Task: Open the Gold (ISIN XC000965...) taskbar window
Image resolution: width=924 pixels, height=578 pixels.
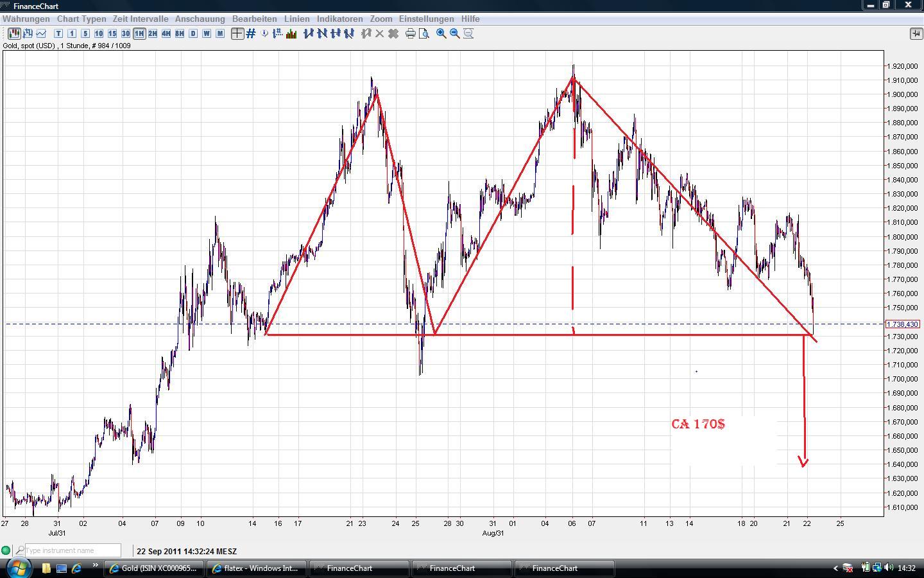Action: point(154,568)
